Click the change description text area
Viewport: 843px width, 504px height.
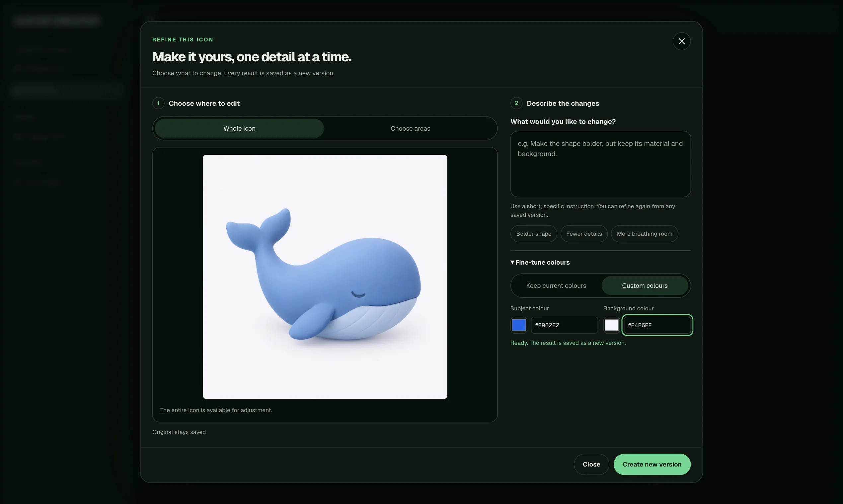(x=600, y=164)
